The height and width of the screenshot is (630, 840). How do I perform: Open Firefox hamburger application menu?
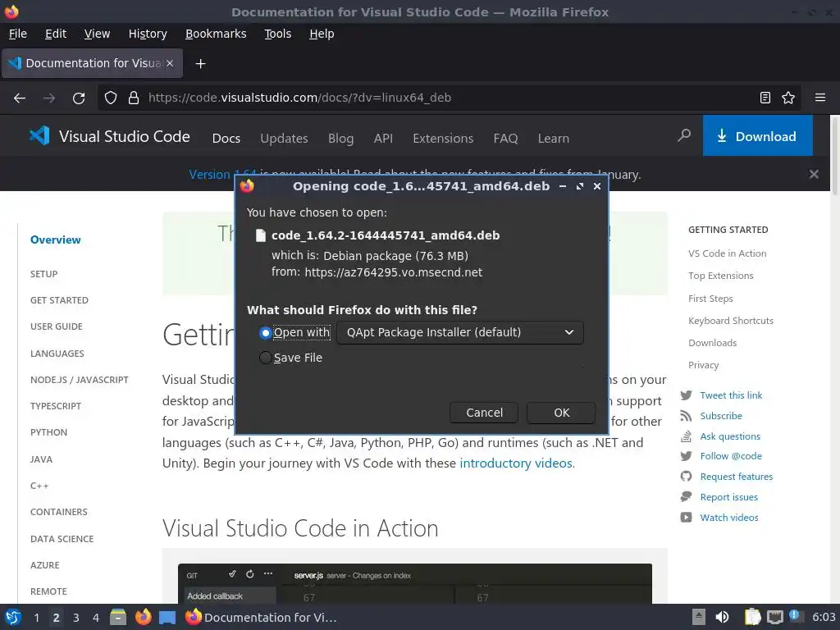[x=820, y=98]
